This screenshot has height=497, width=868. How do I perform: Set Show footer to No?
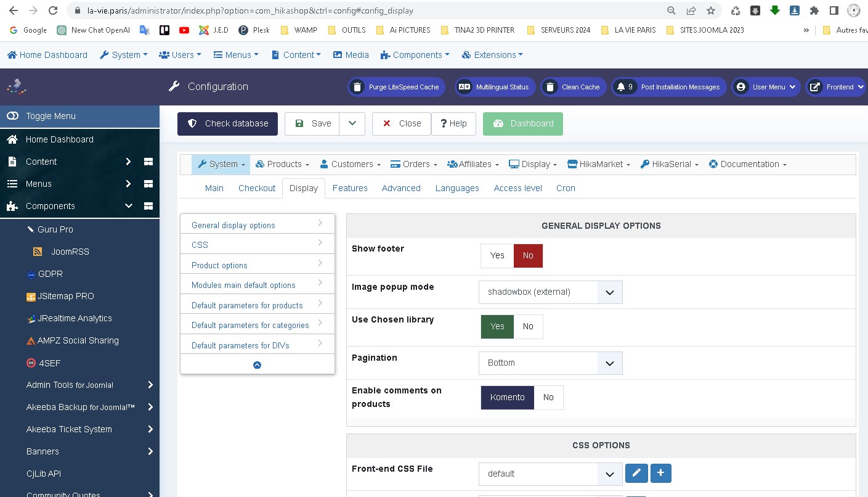(x=528, y=255)
